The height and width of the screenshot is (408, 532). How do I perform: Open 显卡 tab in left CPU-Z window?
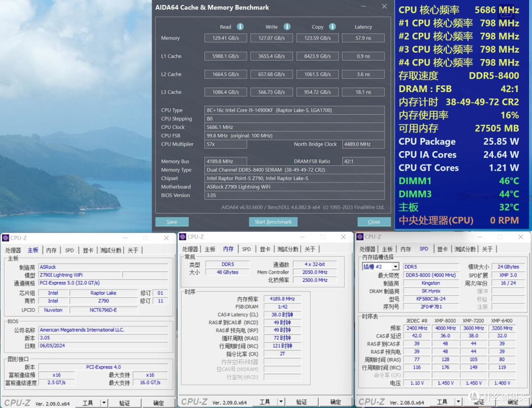[88, 251]
